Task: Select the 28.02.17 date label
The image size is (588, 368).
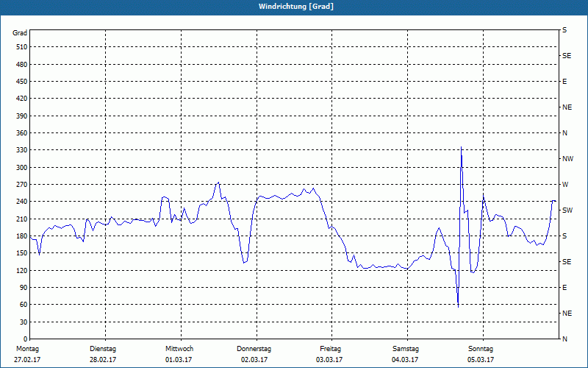Action: tap(103, 360)
